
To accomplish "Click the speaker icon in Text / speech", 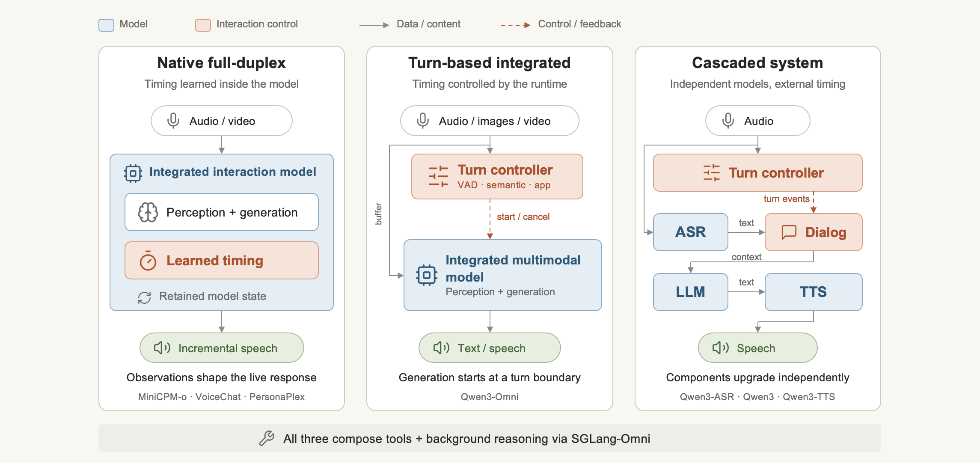I will click(x=441, y=348).
